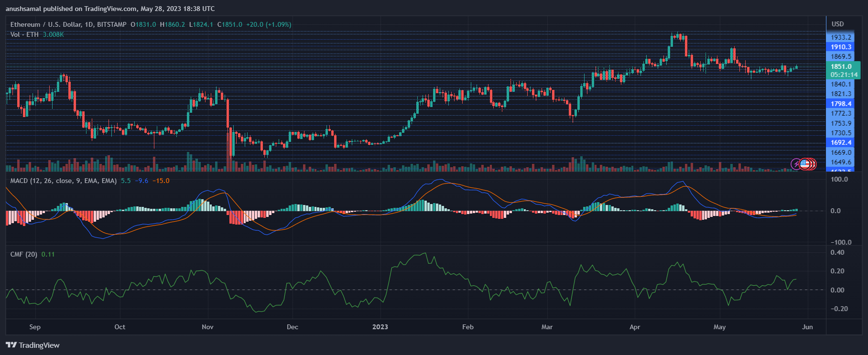This screenshot has height=355, width=868.
Task: Click the 1692.4 highlighted price level label
Action: tap(841, 142)
